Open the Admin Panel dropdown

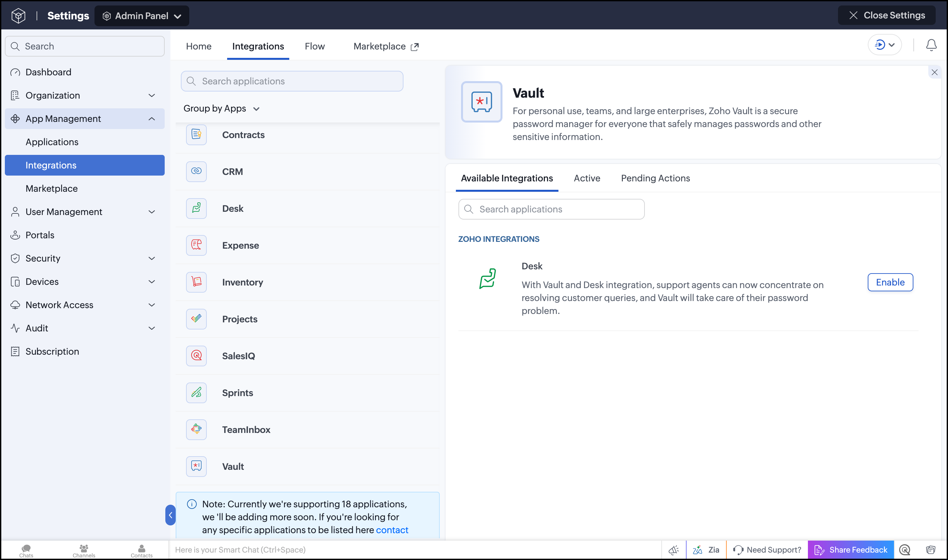142,16
